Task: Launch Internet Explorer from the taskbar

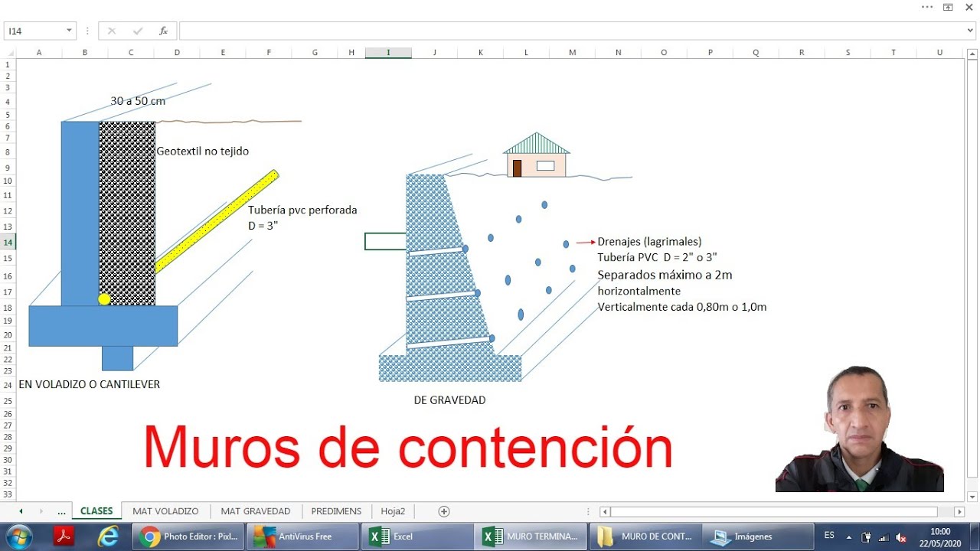Action: coord(108,536)
